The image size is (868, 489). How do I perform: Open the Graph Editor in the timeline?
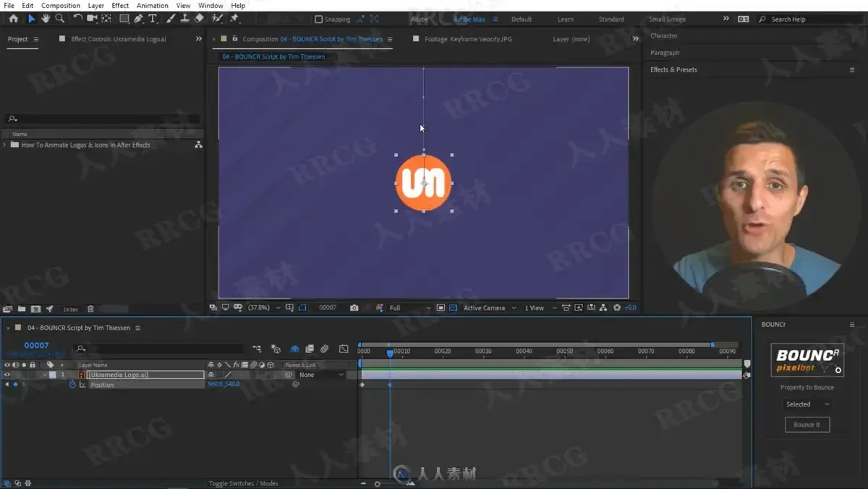(x=344, y=349)
